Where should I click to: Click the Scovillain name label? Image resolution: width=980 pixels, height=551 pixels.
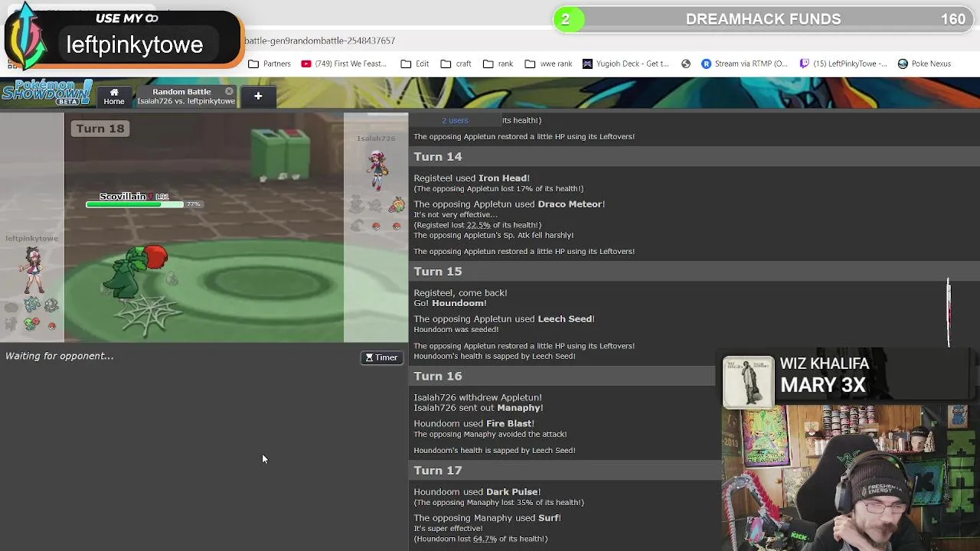[122, 197]
